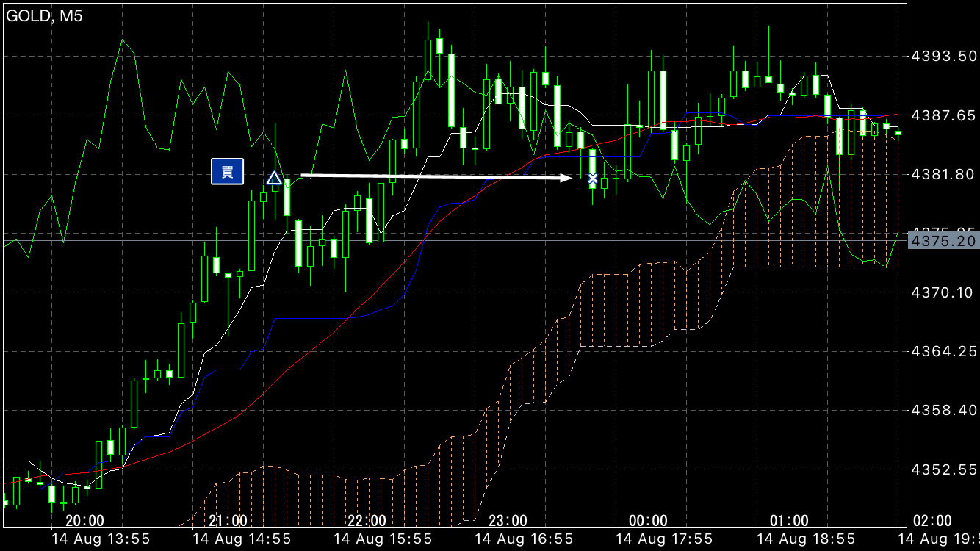
Task: Select the 14 Aug 16:55 time label
Action: 524,539
